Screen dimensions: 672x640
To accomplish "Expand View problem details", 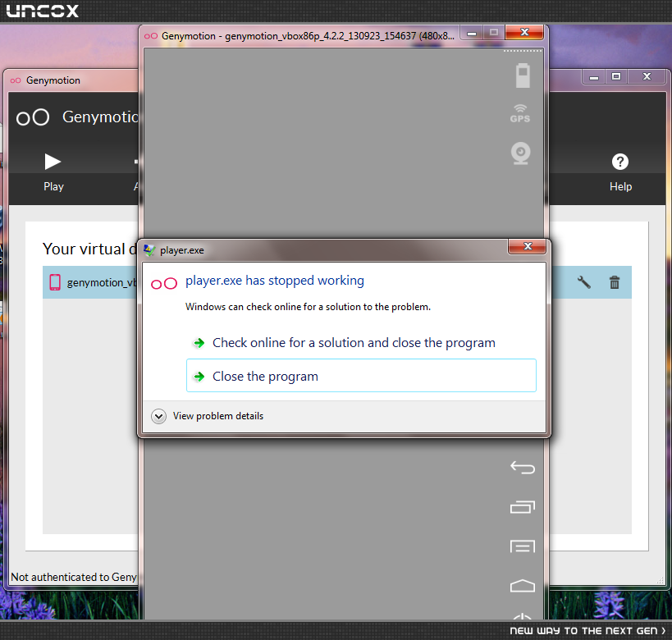I will pos(208,416).
